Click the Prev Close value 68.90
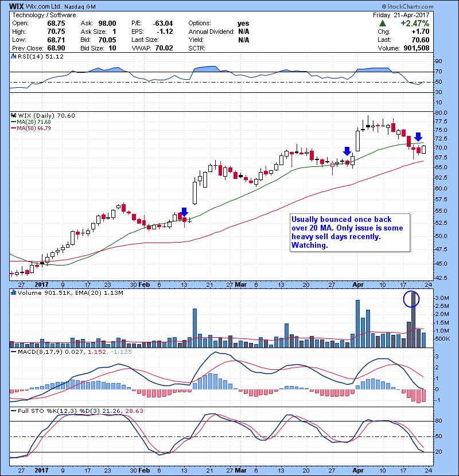 point(56,48)
